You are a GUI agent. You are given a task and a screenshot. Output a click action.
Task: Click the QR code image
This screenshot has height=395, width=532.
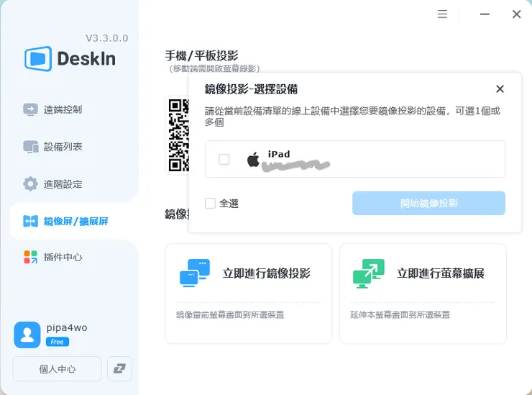[x=178, y=135]
